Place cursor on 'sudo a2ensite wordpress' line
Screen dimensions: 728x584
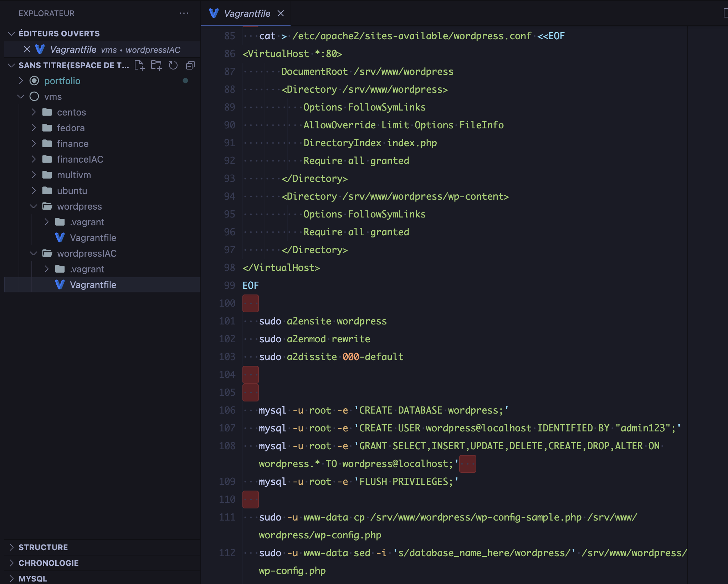(323, 321)
